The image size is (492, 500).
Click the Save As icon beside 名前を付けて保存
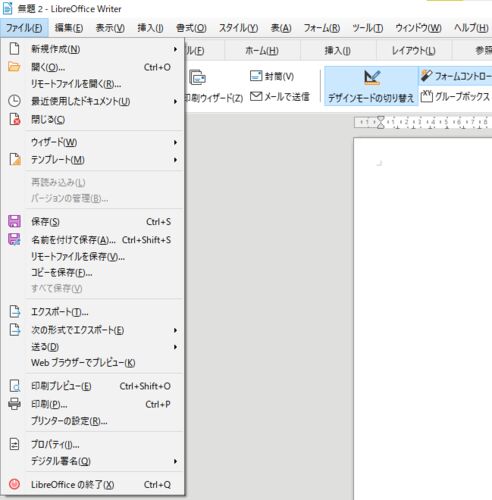[x=14, y=239]
